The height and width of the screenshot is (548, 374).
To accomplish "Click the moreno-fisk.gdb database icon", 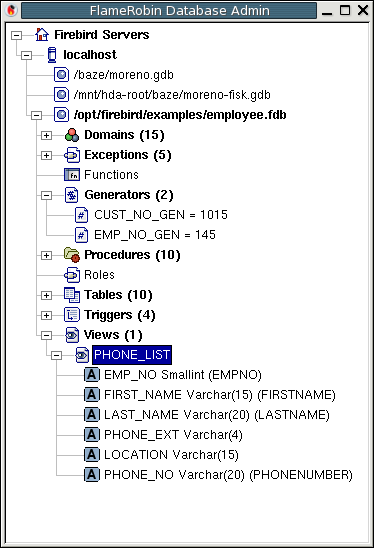I will [62, 95].
